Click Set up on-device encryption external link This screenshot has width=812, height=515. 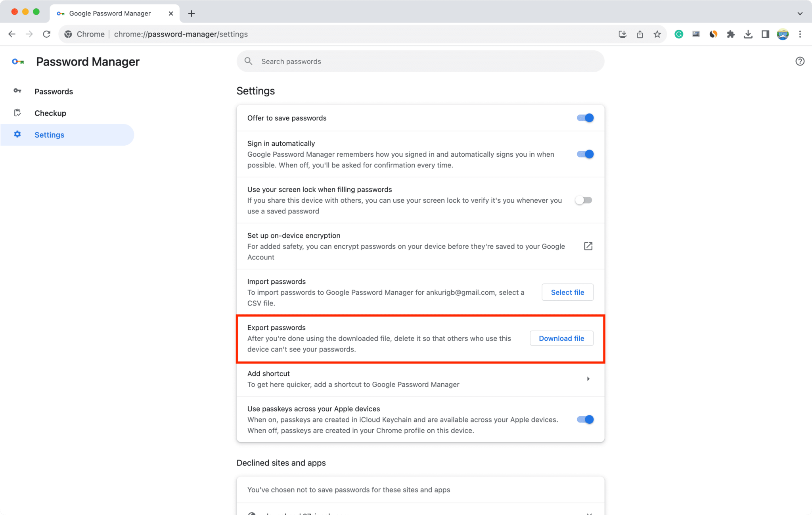pos(588,246)
